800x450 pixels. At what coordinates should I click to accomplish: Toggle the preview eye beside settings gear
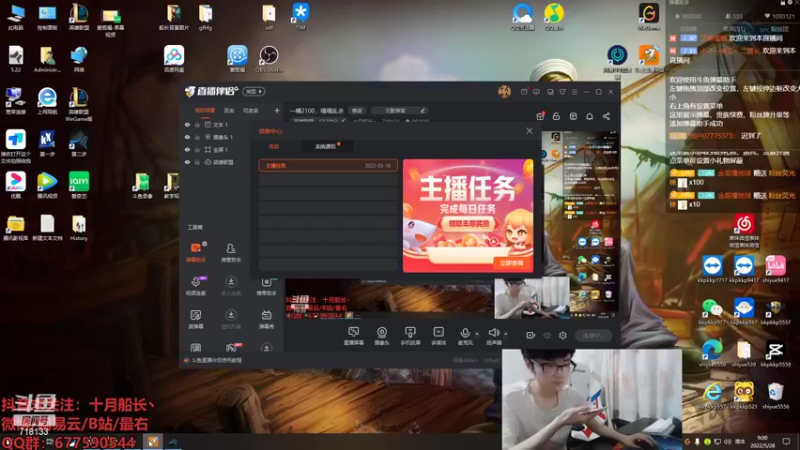[547, 335]
